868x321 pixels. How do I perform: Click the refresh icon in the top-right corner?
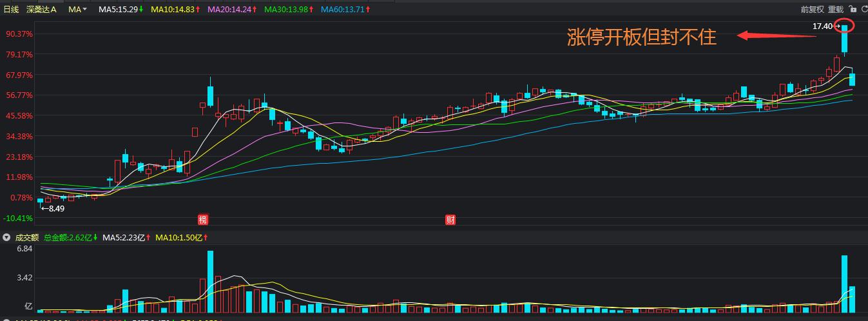[863, 9]
